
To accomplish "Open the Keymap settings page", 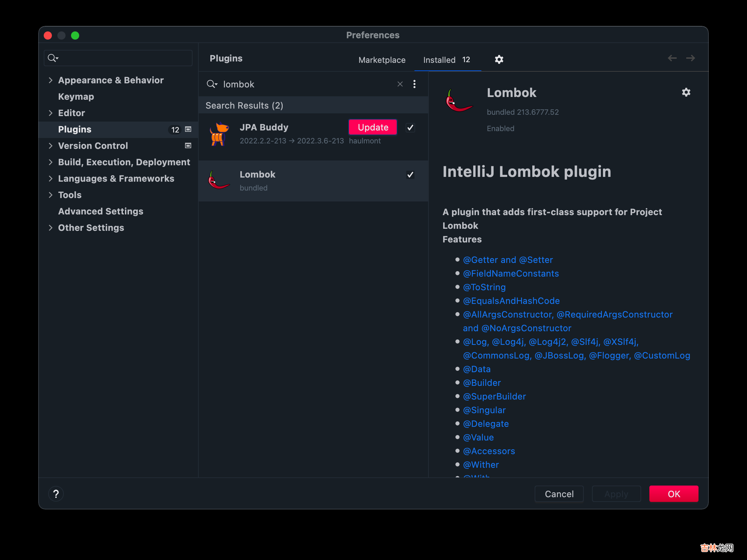I will [x=76, y=97].
